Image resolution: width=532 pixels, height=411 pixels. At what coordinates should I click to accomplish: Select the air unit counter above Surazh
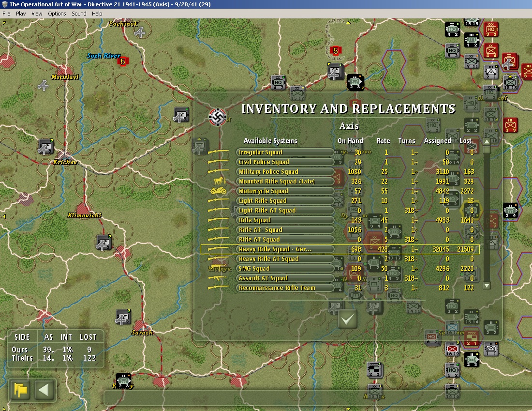pyautogui.click(x=123, y=317)
